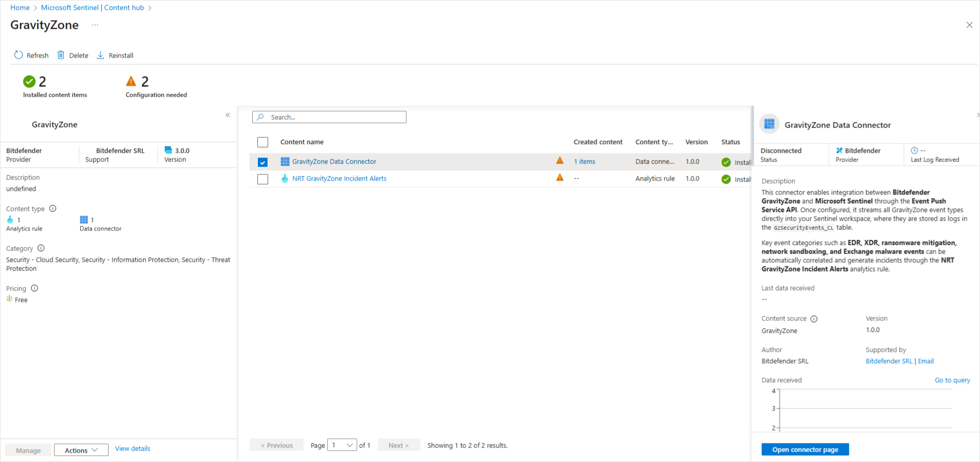Click warning icon on GravityZone Data Connector row
The width and height of the screenshot is (980, 462).
click(560, 161)
